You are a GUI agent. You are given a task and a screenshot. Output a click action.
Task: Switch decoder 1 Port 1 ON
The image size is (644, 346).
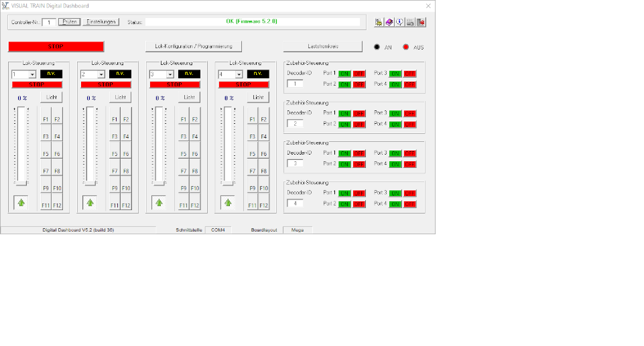(344, 73)
